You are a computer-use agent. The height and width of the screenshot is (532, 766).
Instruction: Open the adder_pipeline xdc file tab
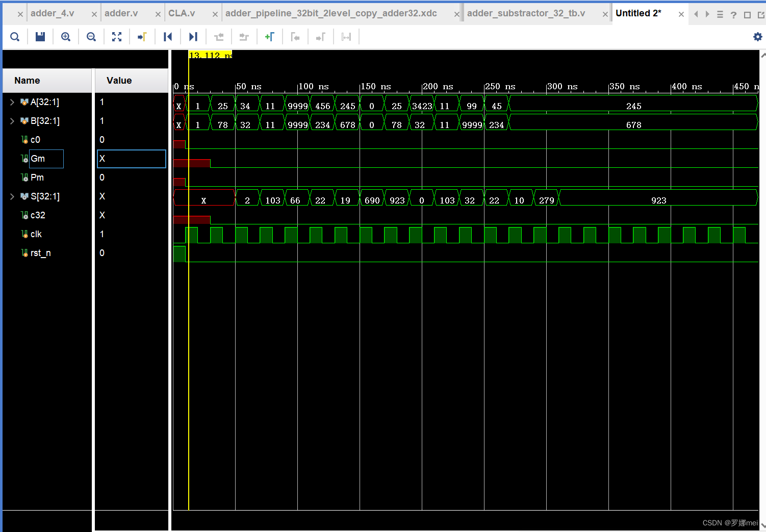331,13
